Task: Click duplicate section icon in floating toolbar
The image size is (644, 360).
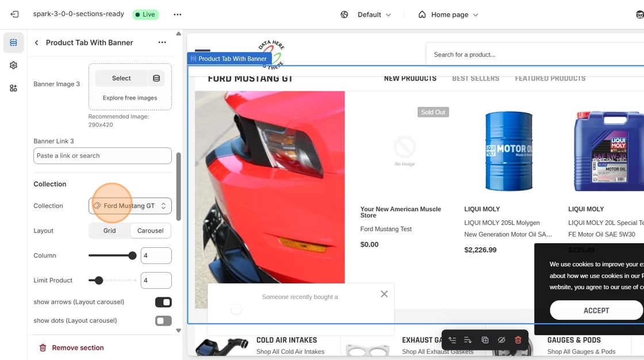Action: [485, 340]
